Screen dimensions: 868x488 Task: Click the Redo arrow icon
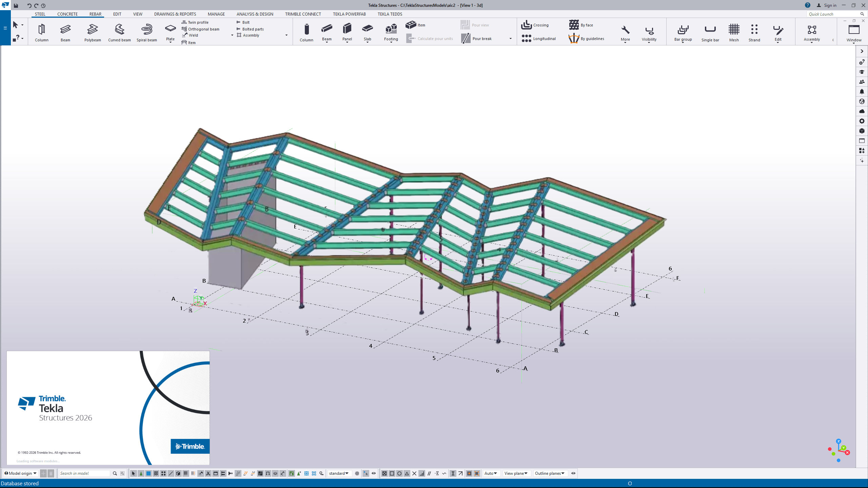point(36,5)
